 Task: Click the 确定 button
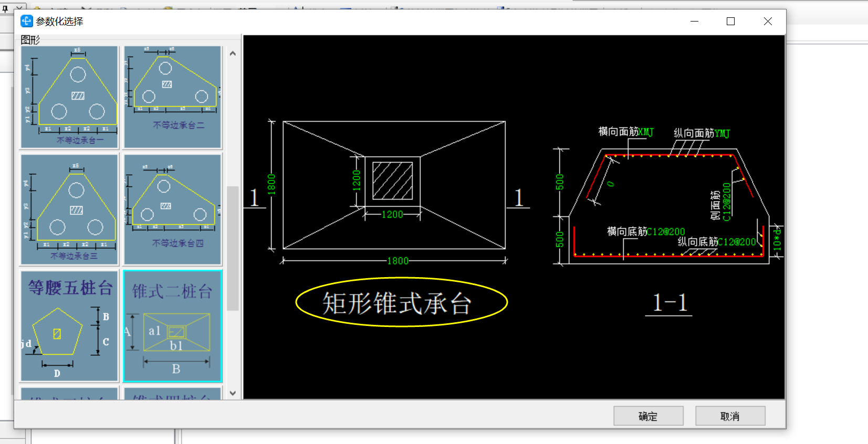(649, 416)
